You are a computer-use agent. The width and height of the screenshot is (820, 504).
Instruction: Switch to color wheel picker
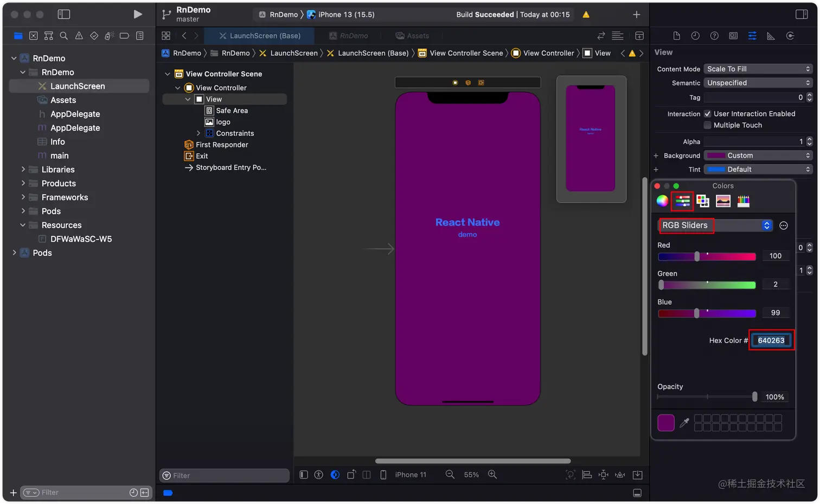click(662, 201)
